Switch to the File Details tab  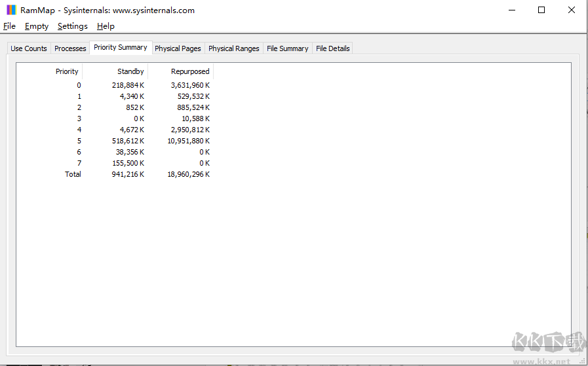click(332, 48)
